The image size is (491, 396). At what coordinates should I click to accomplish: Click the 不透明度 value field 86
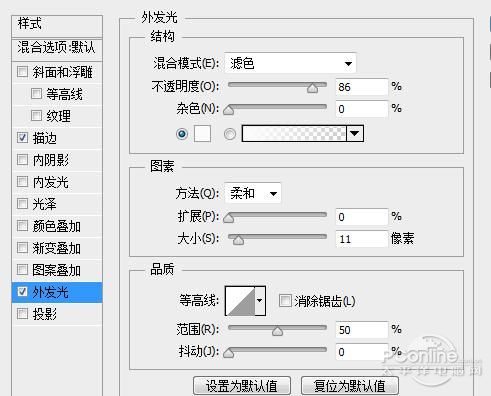pyautogui.click(x=362, y=87)
